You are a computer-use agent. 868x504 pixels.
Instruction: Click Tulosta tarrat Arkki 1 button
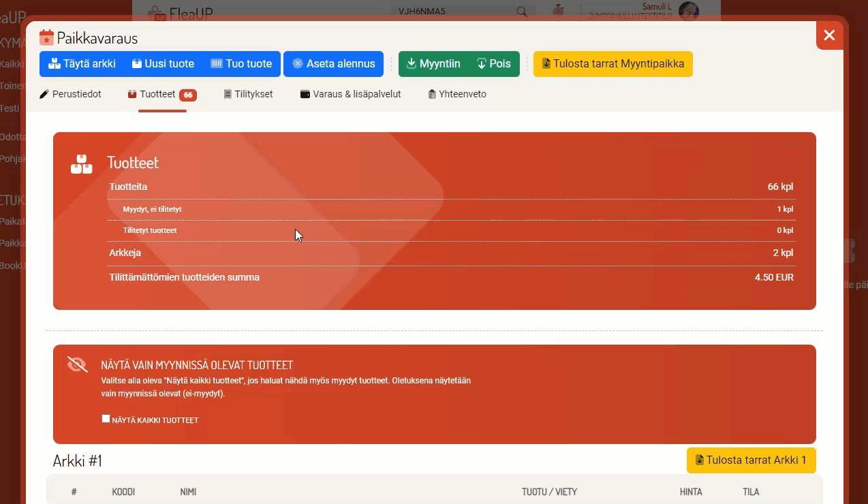pos(751,460)
